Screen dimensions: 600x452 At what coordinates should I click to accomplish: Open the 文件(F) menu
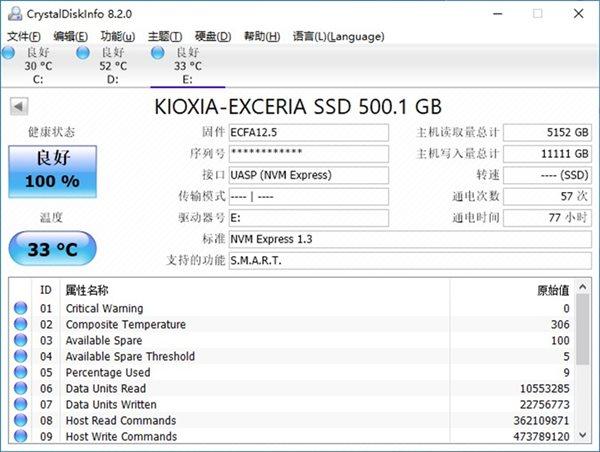(24, 36)
